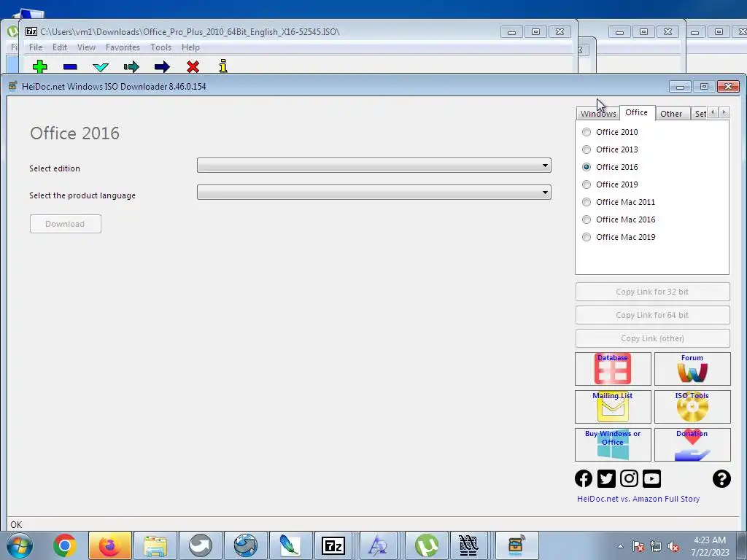The height and width of the screenshot is (560, 747).
Task: Click the Download button
Action: (65, 224)
